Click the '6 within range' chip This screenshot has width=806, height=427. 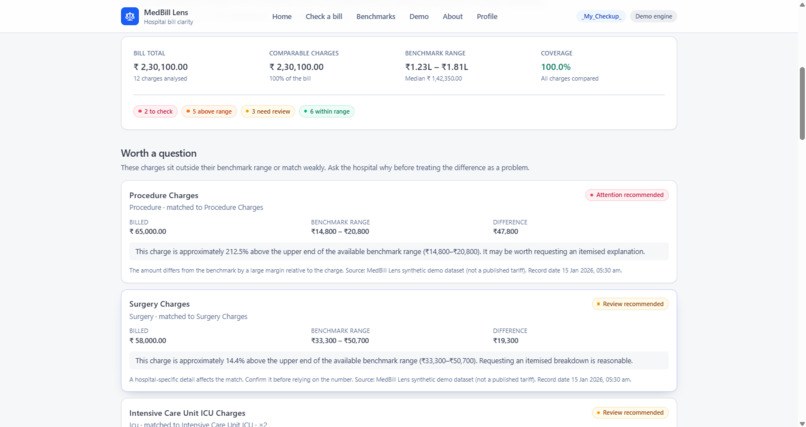pos(326,112)
